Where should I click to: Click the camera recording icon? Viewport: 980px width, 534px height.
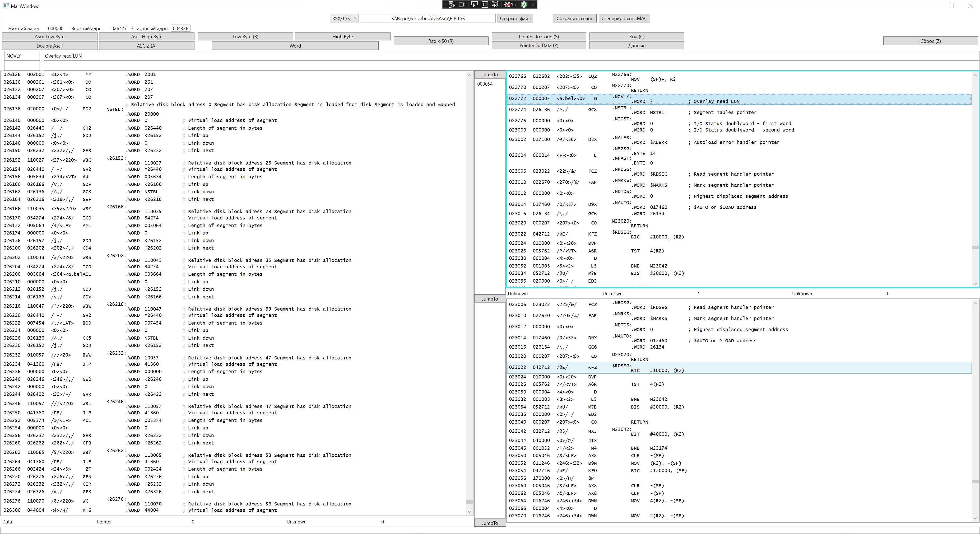462,4
